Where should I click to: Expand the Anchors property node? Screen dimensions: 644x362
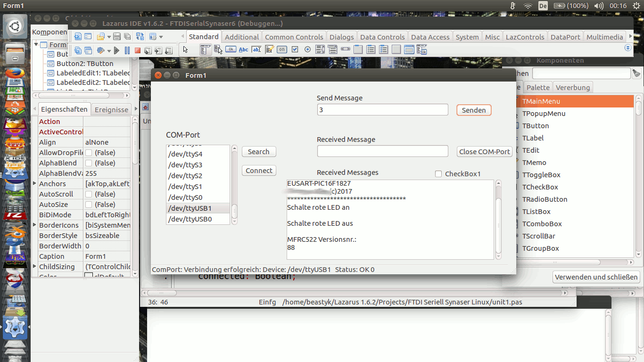point(34,184)
